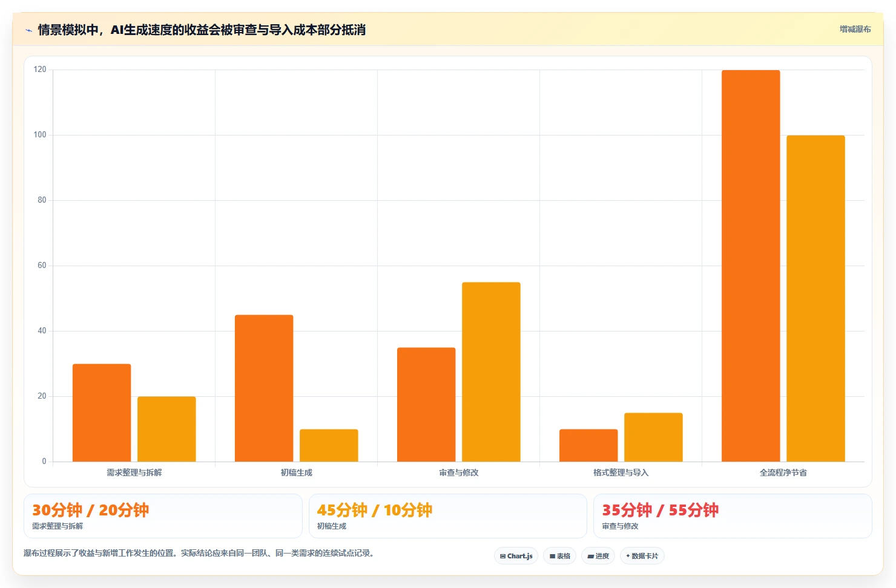Click the Chart.js pill button
This screenshot has height=588, width=896.
pos(516,556)
